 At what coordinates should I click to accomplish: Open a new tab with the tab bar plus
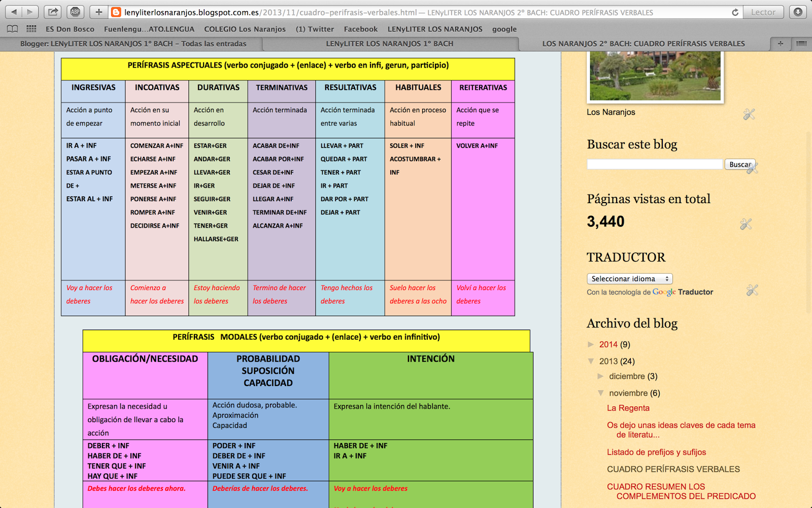781,44
